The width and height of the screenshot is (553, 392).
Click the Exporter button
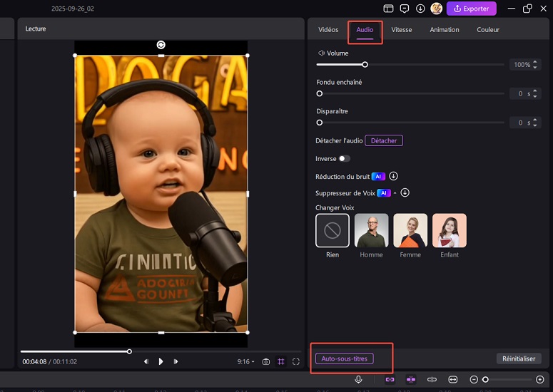tap(471, 9)
